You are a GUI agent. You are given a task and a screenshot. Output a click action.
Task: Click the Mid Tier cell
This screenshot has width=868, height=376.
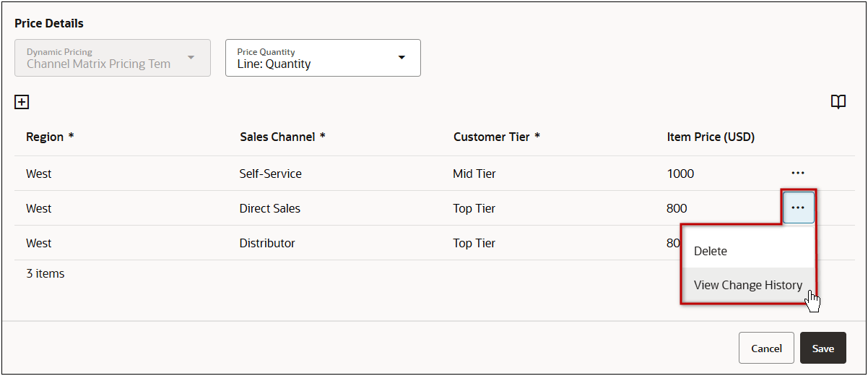[x=474, y=174]
